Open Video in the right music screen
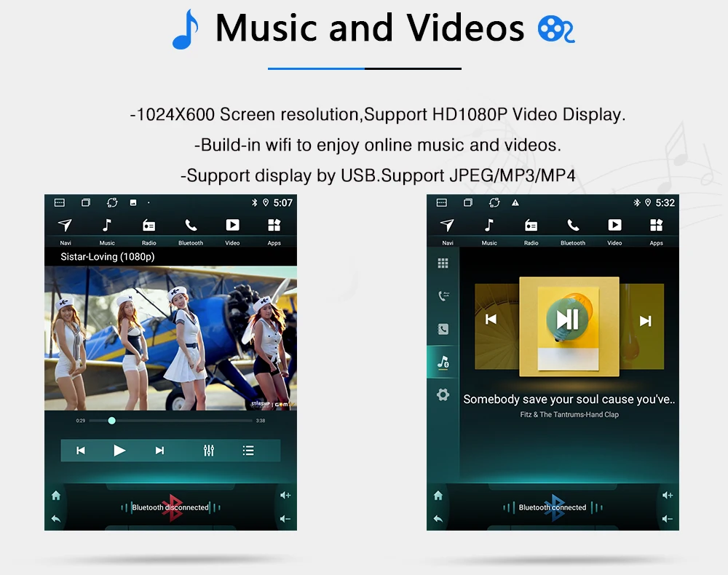This screenshot has height=575, width=728. (614, 231)
